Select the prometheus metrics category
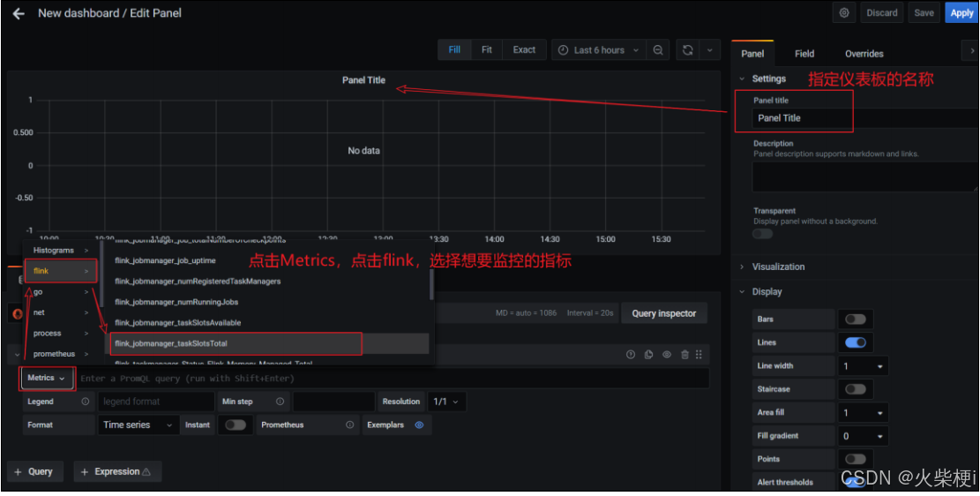This screenshot has width=980, height=496. (x=60, y=354)
